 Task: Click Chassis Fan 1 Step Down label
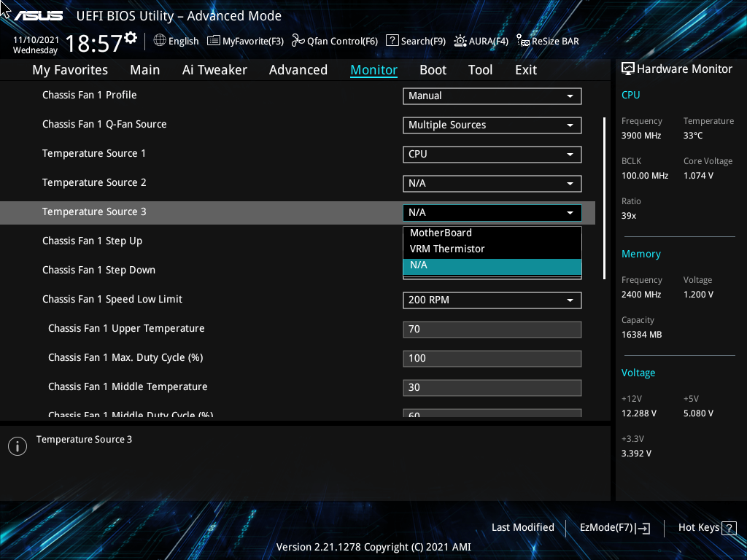pyautogui.click(x=98, y=270)
